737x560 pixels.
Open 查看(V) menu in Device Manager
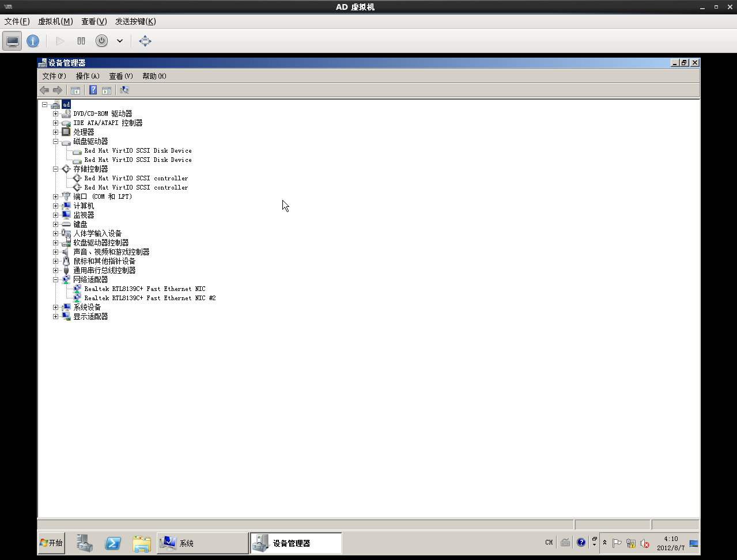pyautogui.click(x=121, y=76)
